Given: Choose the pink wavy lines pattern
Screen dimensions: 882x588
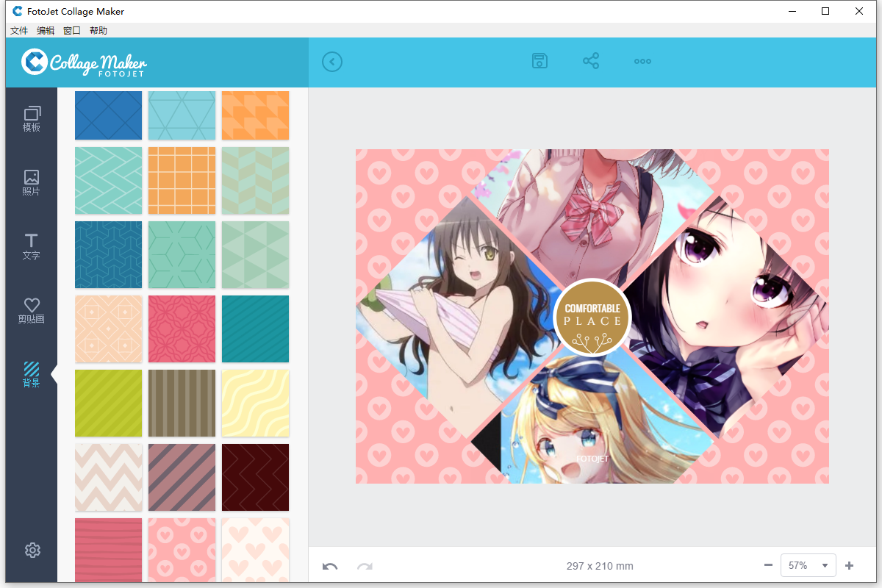Looking at the screenshot, I should (x=108, y=550).
